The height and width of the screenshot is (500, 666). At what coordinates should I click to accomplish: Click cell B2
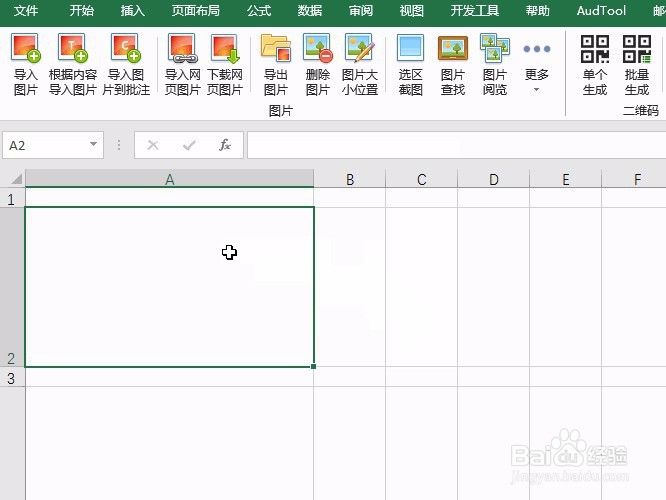[x=350, y=287]
